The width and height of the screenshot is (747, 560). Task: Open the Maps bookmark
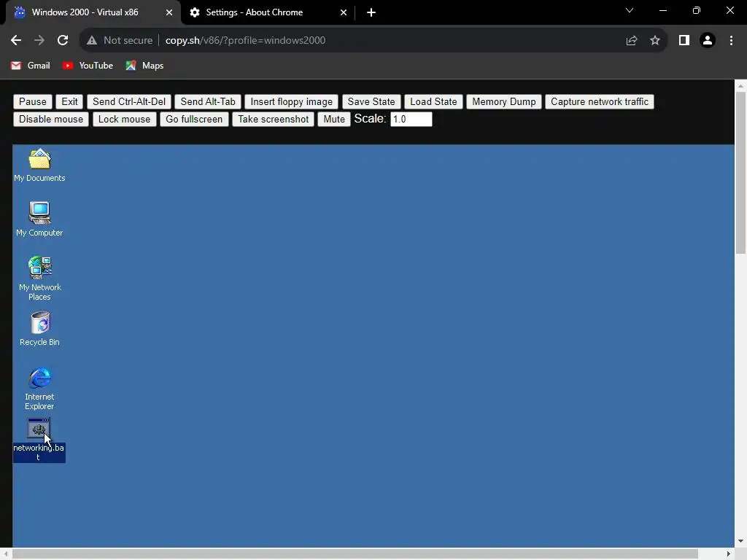point(145,66)
